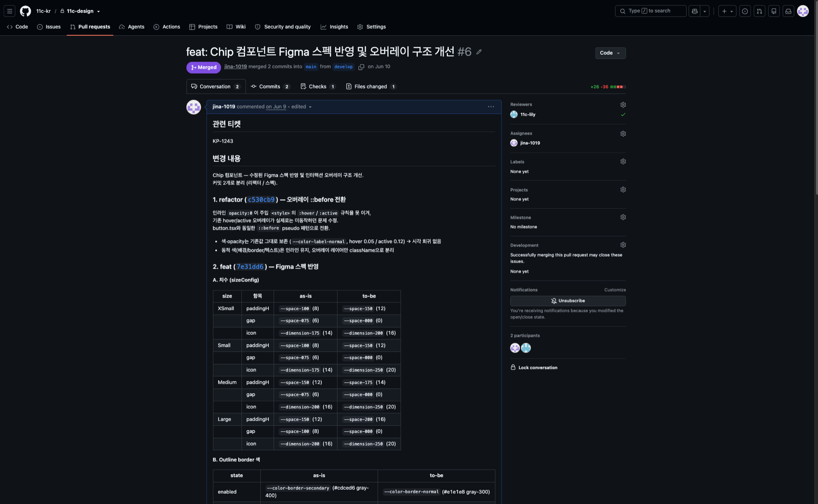Viewport: 818px width, 504px height.
Task: Click first participant avatar
Action: click(515, 348)
